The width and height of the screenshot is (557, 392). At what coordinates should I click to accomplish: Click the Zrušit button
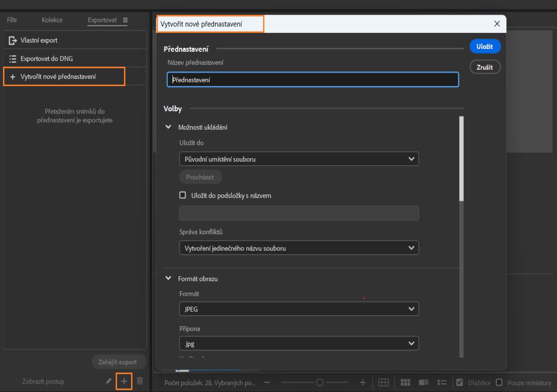coord(485,67)
